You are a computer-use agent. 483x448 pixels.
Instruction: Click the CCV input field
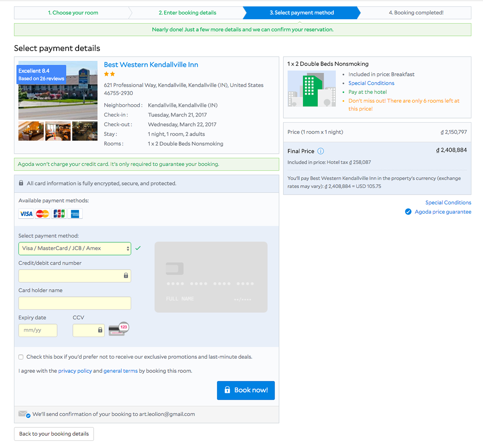tap(89, 331)
